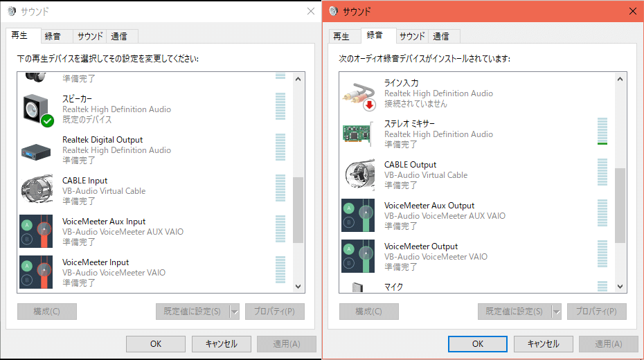
Task: Choose the VoiceMeeter Input icon in playback list
Action: (36, 272)
